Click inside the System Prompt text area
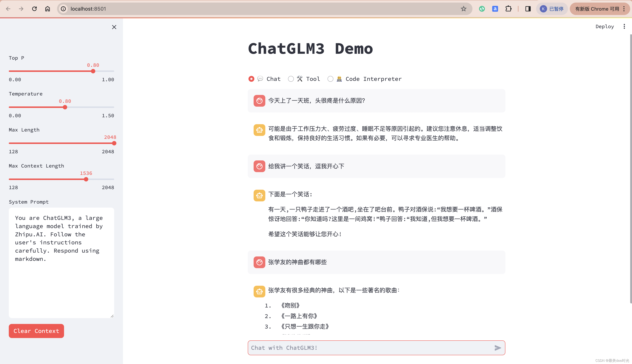The height and width of the screenshot is (364, 632). point(61,263)
